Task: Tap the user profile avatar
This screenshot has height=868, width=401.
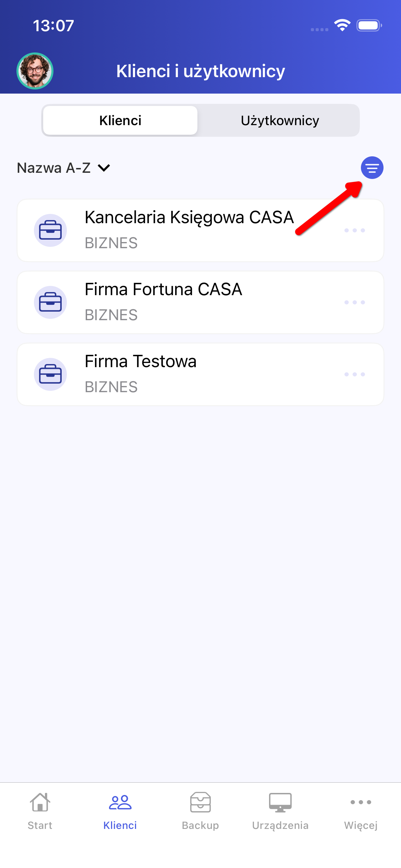Action: [35, 71]
